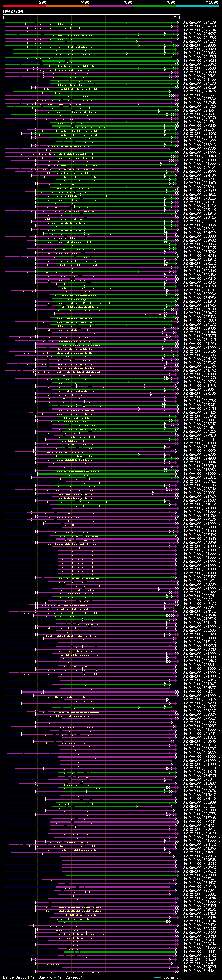Select the UniRef100_Q38913-2 label
The height and width of the screenshot is (980, 222).
click(x=201, y=137)
